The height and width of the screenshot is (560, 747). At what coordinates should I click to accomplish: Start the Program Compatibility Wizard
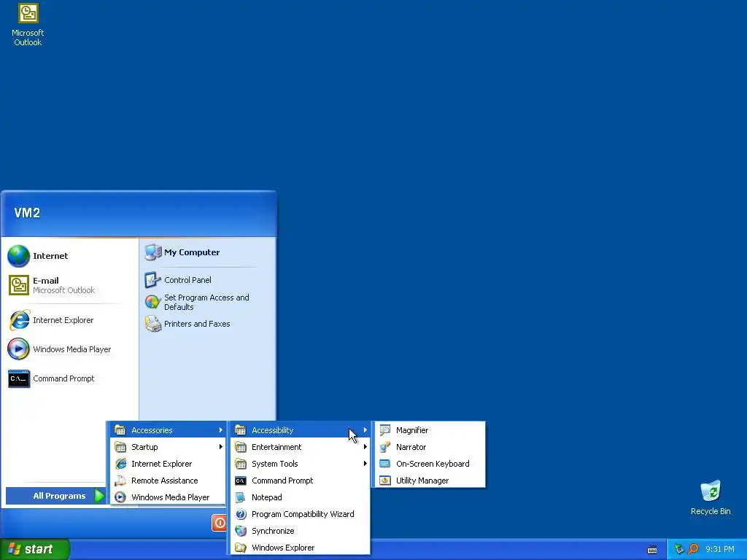(301, 514)
